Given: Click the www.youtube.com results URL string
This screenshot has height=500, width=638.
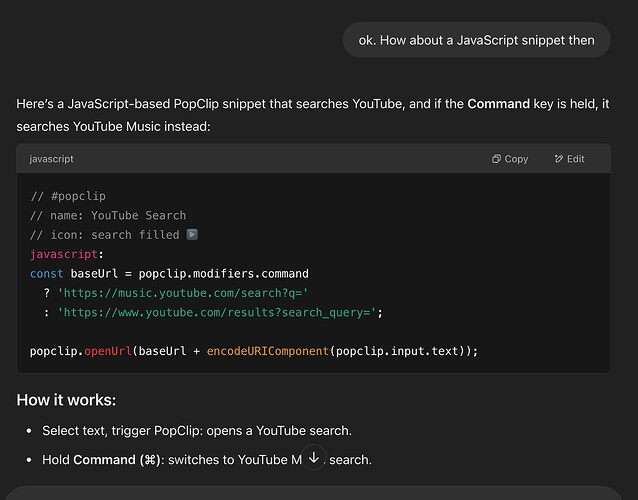Looking at the screenshot, I should click(217, 312).
